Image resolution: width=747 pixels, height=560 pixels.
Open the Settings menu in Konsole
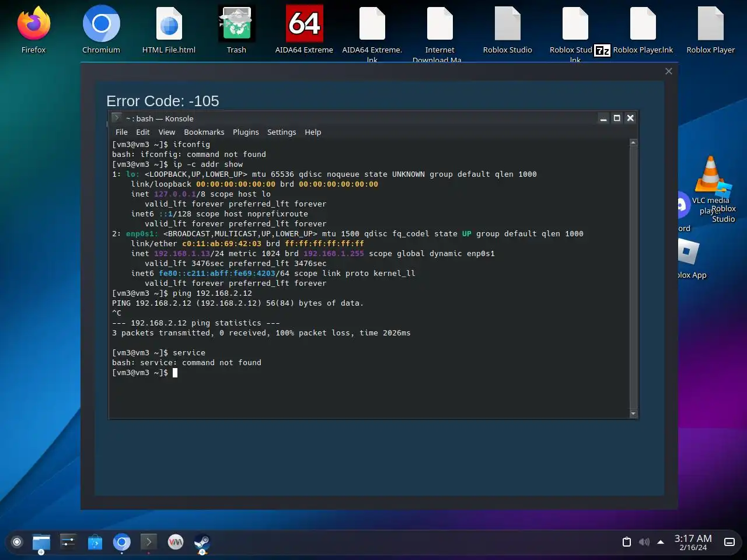tap(282, 132)
